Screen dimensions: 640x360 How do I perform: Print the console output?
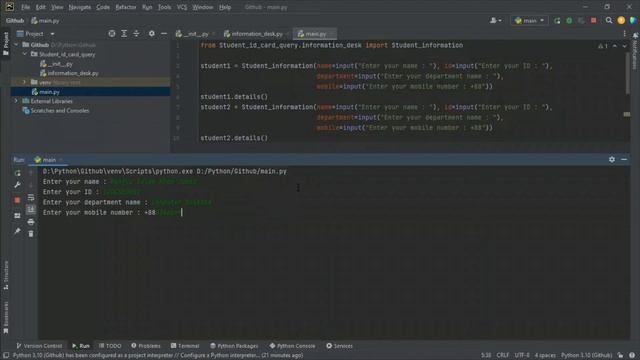click(x=31, y=222)
